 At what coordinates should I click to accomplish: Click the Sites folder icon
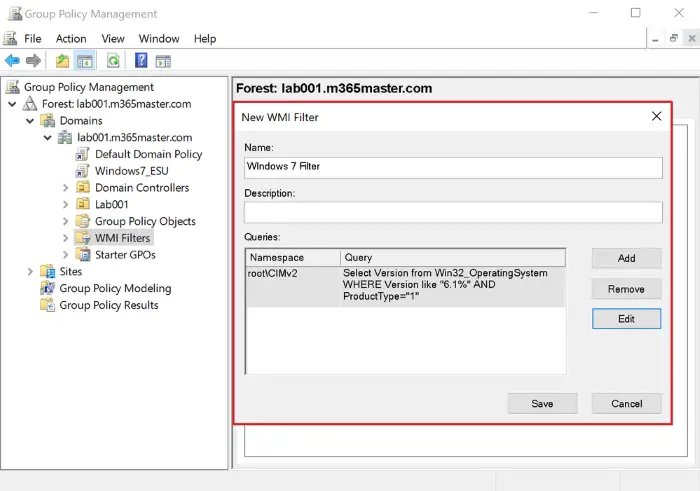coord(47,271)
